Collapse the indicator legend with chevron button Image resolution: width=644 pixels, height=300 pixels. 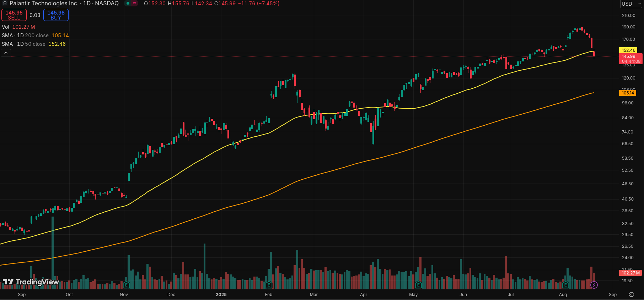point(6,53)
